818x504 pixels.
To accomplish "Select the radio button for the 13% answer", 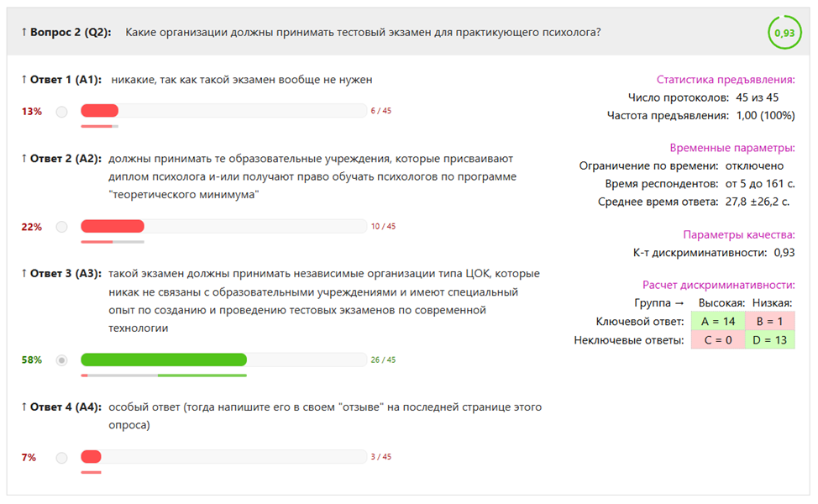I will point(61,112).
